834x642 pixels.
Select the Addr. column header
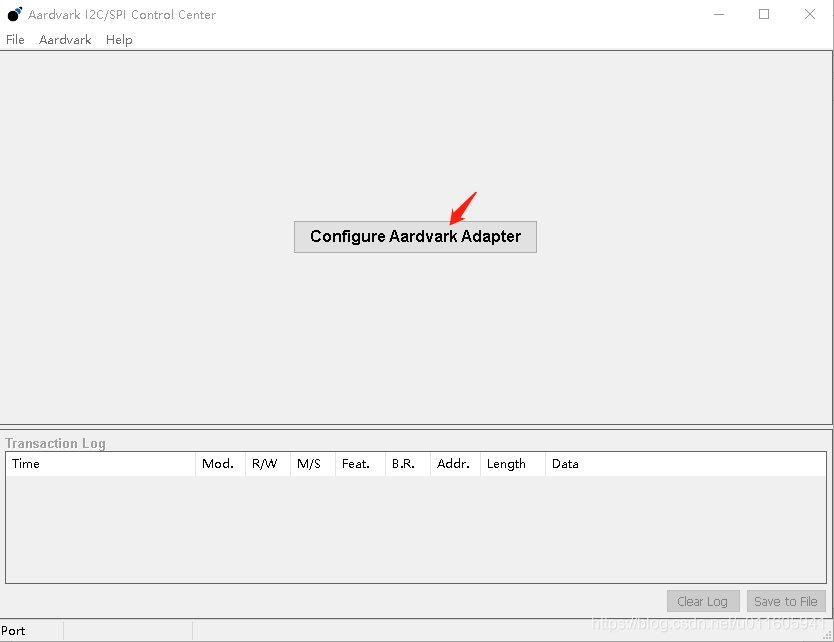click(x=455, y=464)
